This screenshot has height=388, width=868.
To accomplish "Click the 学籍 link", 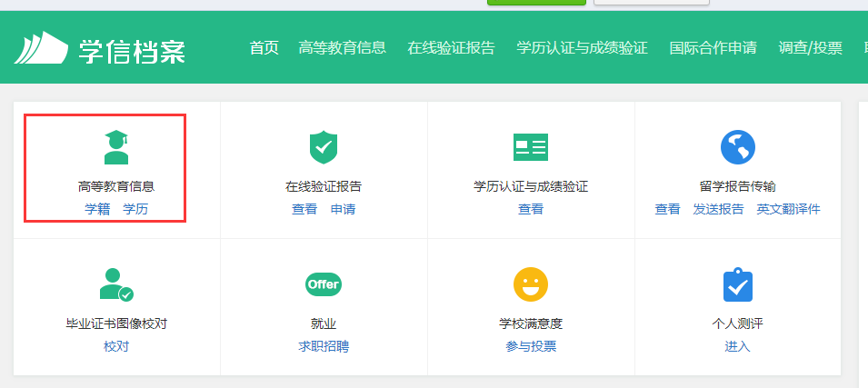I will (97, 209).
